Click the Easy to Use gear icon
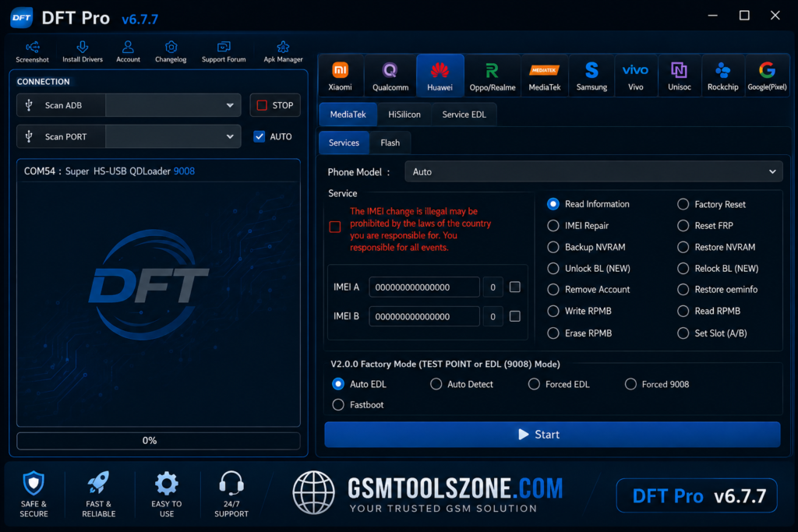798x532 pixels. [x=167, y=483]
